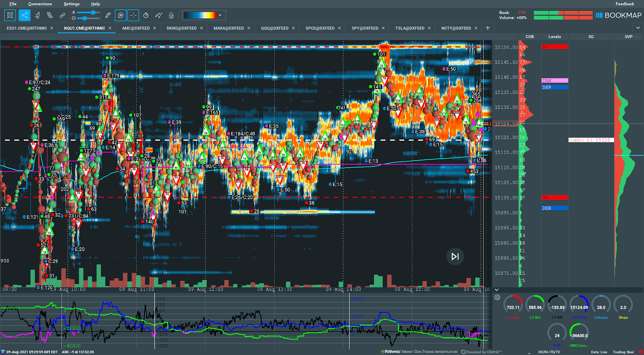Click the SG column header
The width and height of the screenshot is (644, 355).
point(591,37)
